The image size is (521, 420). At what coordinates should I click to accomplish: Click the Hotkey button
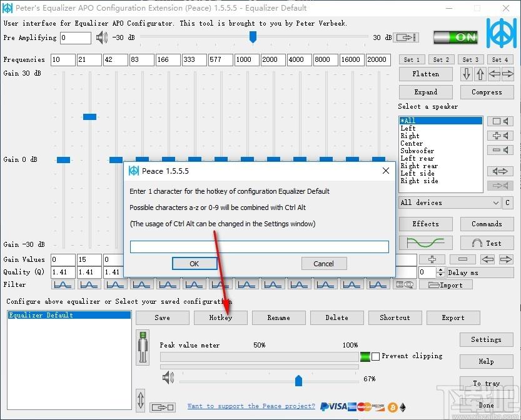pos(221,317)
